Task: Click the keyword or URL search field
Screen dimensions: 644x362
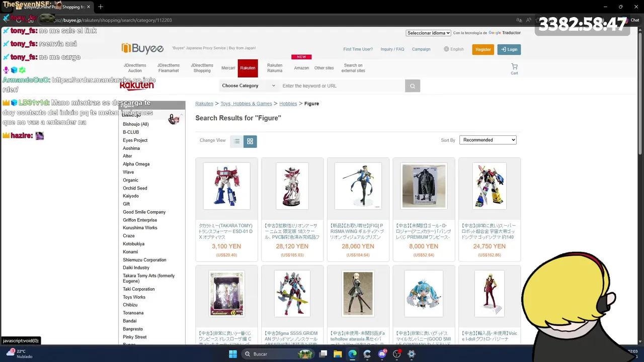Action: [342, 86]
